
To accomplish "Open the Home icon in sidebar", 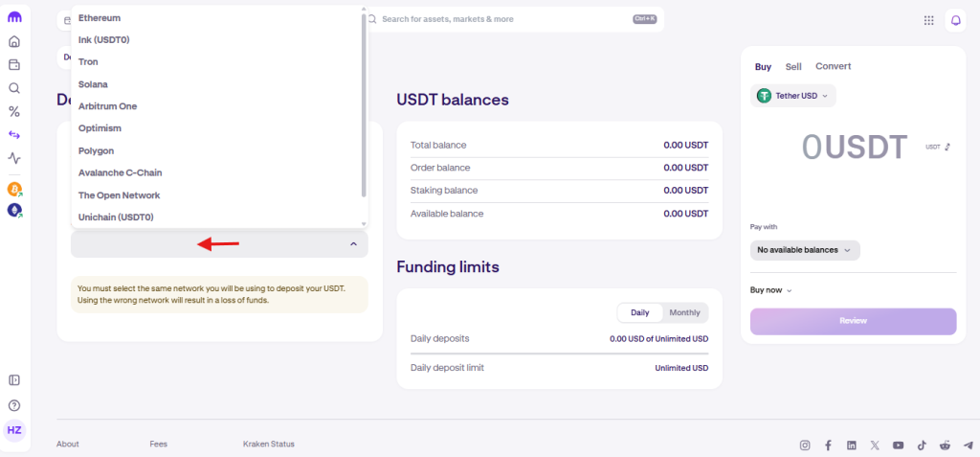I will [14, 42].
